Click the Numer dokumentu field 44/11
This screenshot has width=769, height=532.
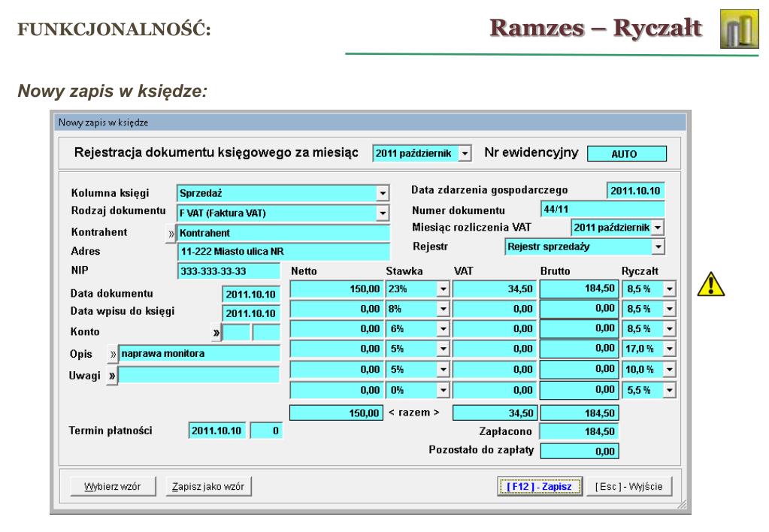click(x=603, y=210)
